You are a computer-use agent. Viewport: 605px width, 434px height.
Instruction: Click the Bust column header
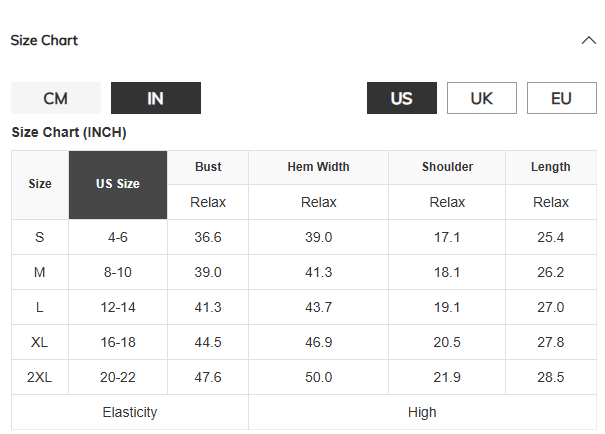[208, 167]
